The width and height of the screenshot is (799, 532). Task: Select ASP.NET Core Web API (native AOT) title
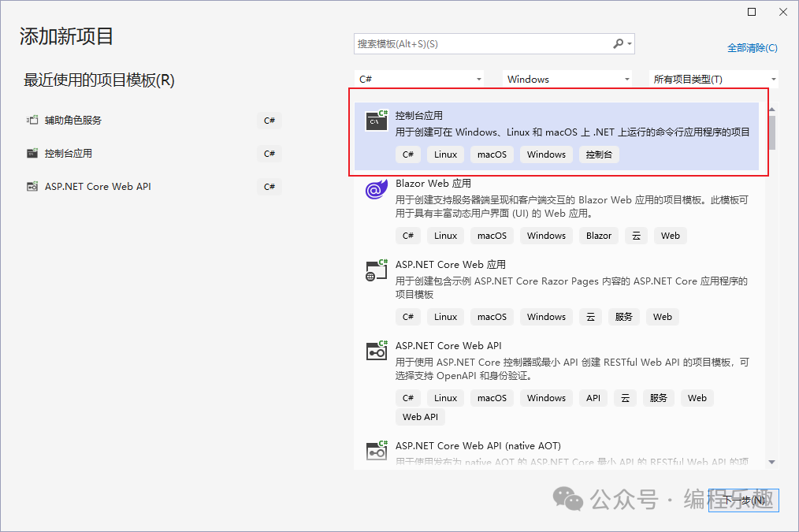pos(478,446)
